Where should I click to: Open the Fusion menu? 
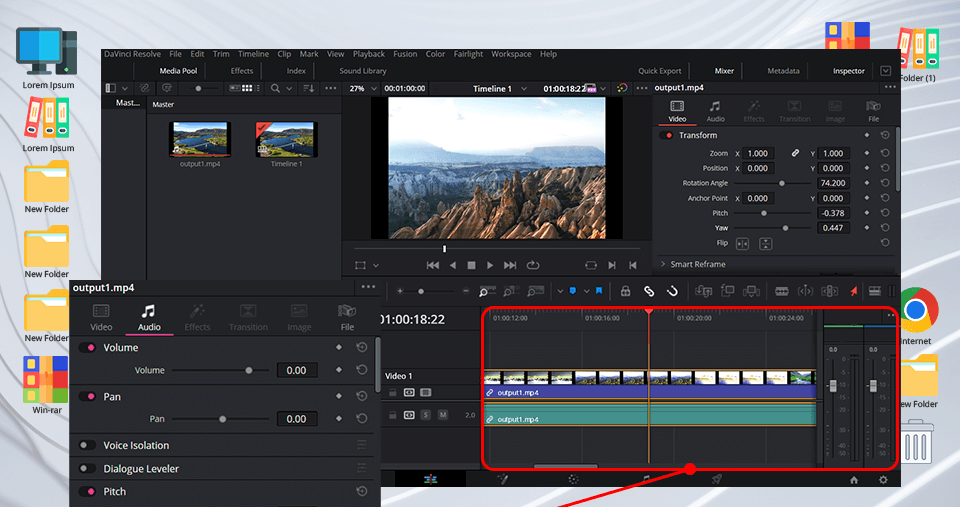point(405,54)
